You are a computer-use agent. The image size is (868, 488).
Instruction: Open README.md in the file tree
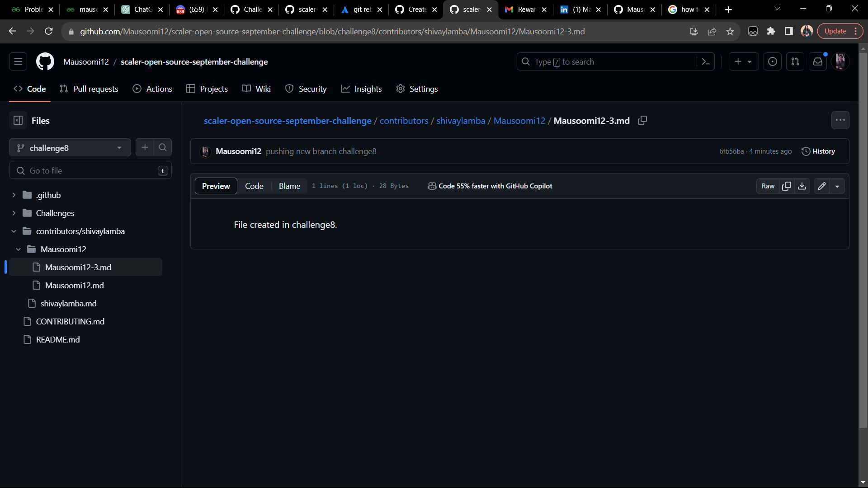point(57,339)
